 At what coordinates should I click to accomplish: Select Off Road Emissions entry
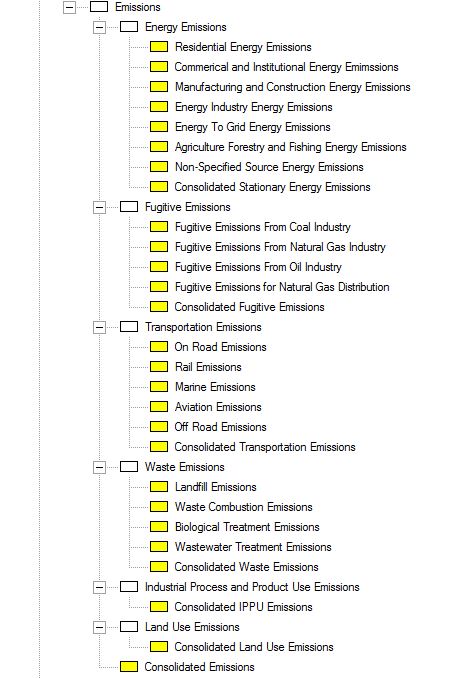pyautogui.click(x=220, y=427)
